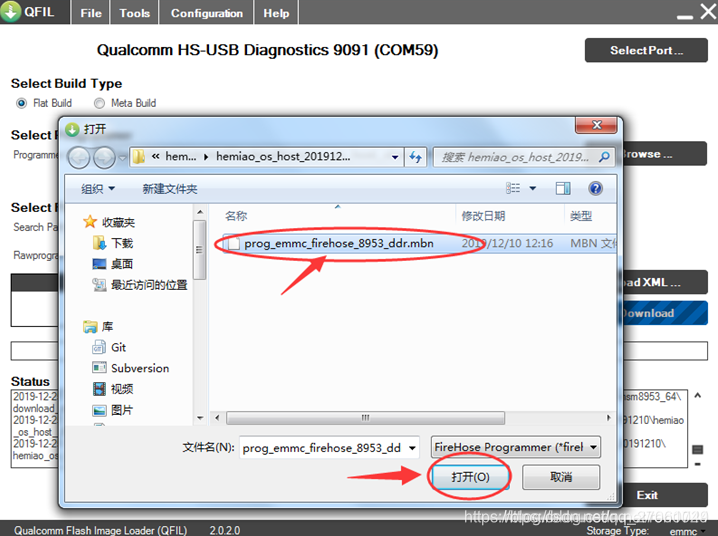Open recent locations dropdown next to forward arrow
718x536 pixels.
(122, 158)
